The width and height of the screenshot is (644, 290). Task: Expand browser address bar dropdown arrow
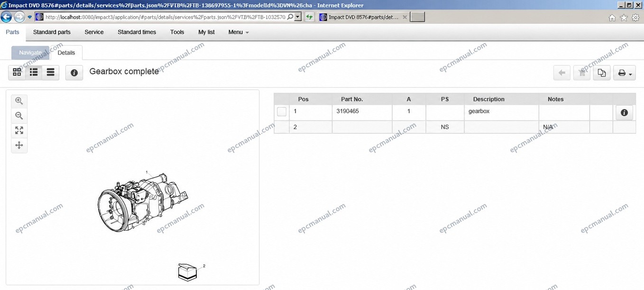[298, 17]
